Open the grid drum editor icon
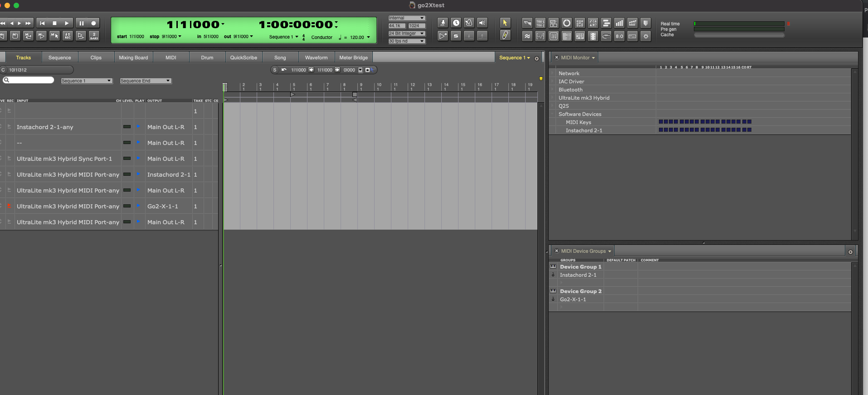 [x=580, y=36]
